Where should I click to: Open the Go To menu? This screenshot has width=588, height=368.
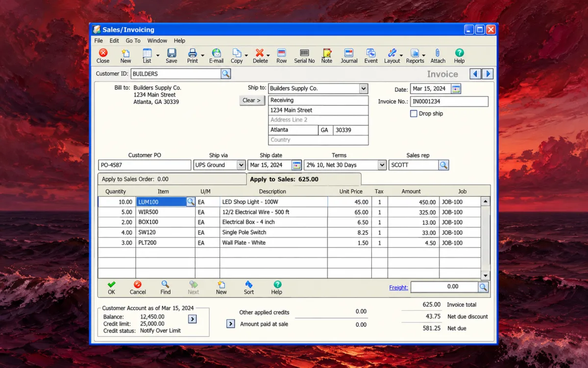pos(133,41)
